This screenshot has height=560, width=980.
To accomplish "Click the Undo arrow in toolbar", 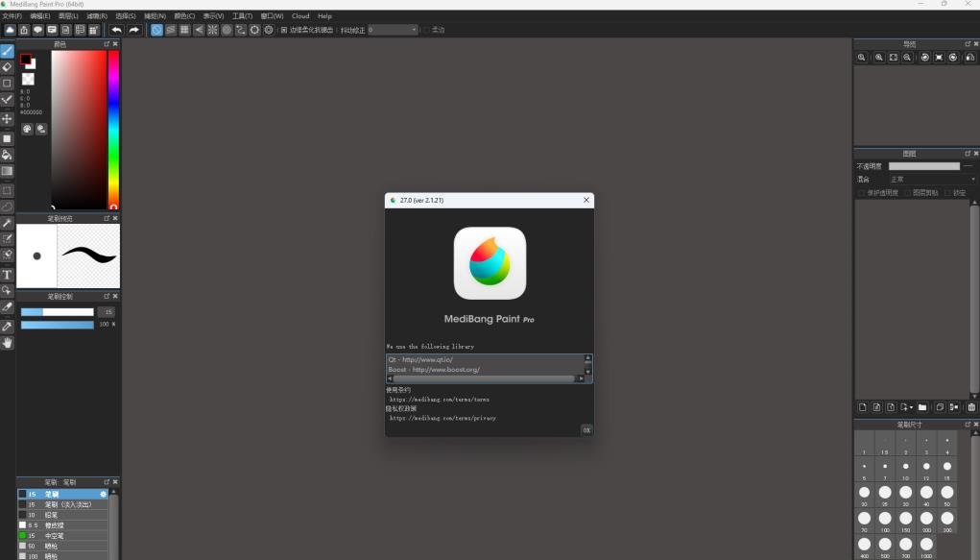I will tap(116, 30).
